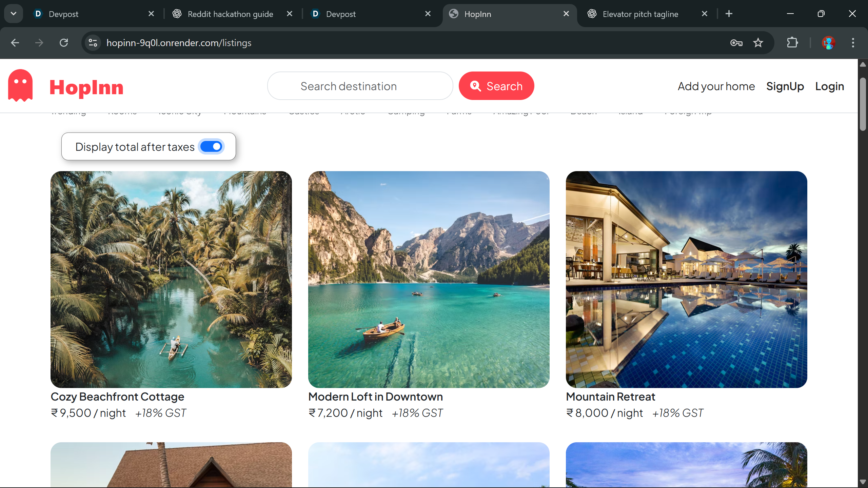Click the bookmark star icon
Screen dimensions: 868x488
758,43
